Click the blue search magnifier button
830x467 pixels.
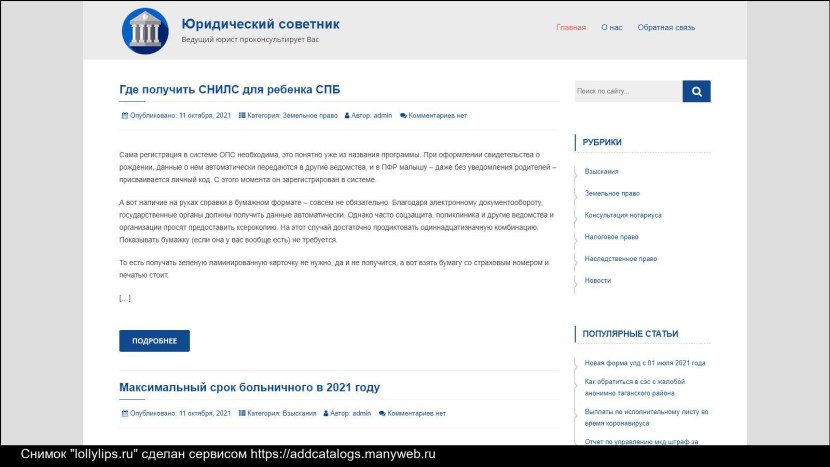[696, 91]
